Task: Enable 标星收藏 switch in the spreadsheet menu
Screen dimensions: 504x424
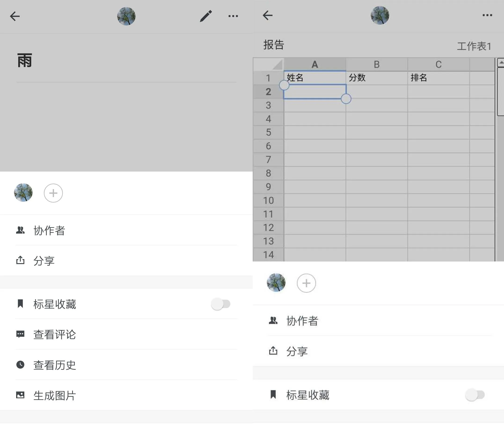Action: coord(475,395)
